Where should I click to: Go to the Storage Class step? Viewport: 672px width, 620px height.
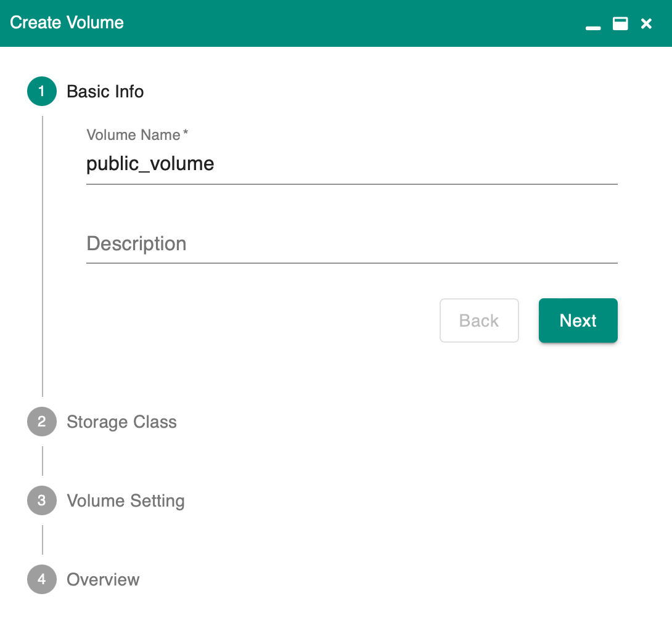[121, 422]
